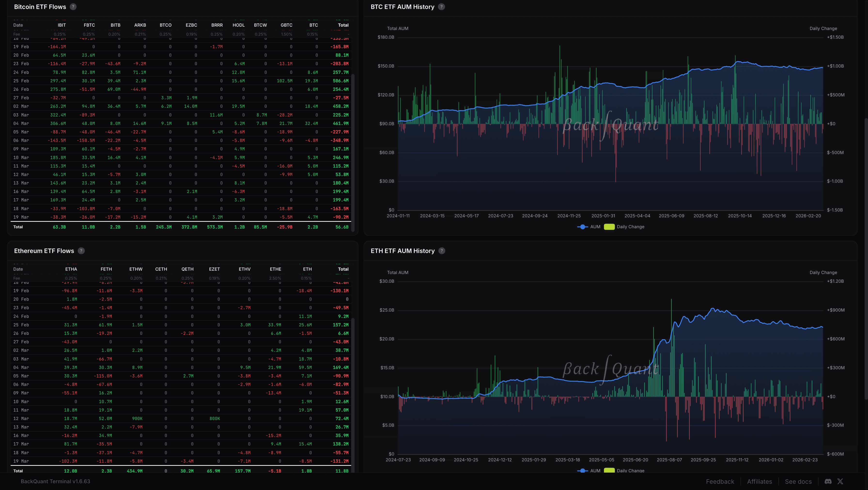Image resolution: width=868 pixels, height=490 pixels.
Task: Switch focus to the Ethereum ETF Flows panel title
Action: [44, 251]
